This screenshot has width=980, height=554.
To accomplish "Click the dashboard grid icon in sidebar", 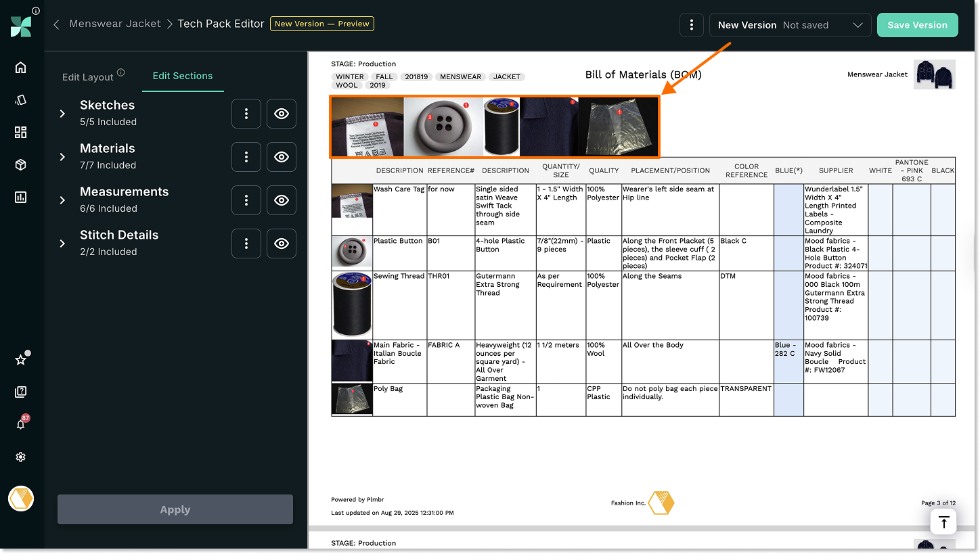I will coord(20,133).
